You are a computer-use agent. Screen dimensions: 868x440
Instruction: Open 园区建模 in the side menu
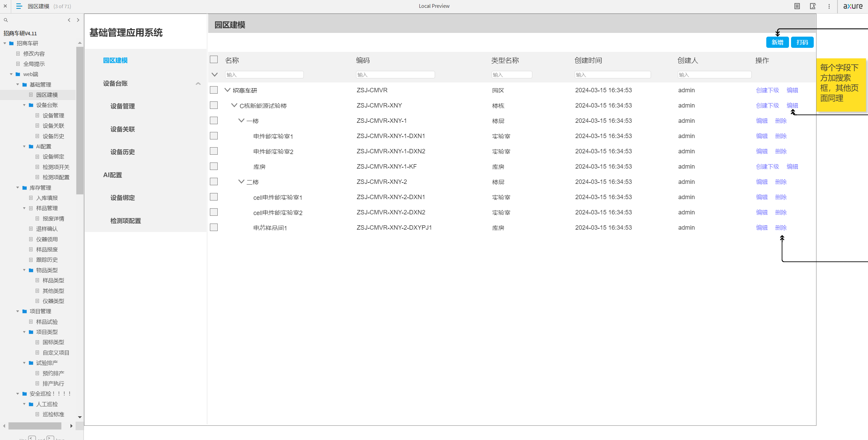tap(115, 60)
